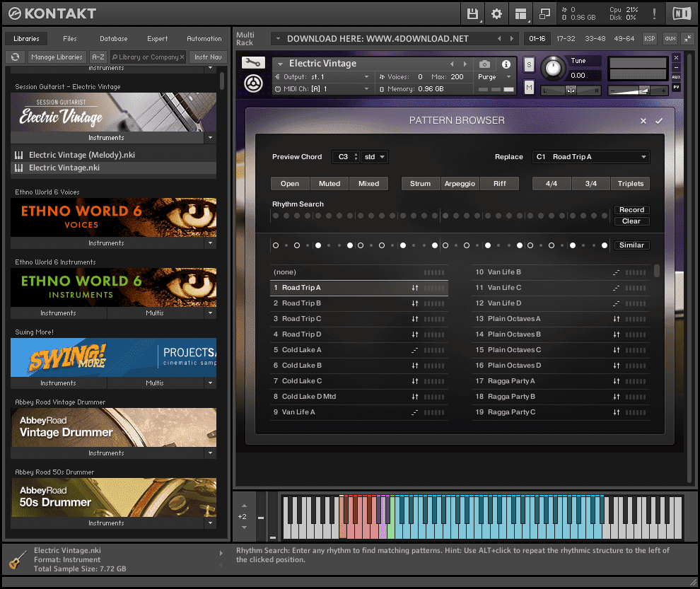Open instrument wrench edit icon
Screen dimensions: 700x589
click(x=253, y=63)
